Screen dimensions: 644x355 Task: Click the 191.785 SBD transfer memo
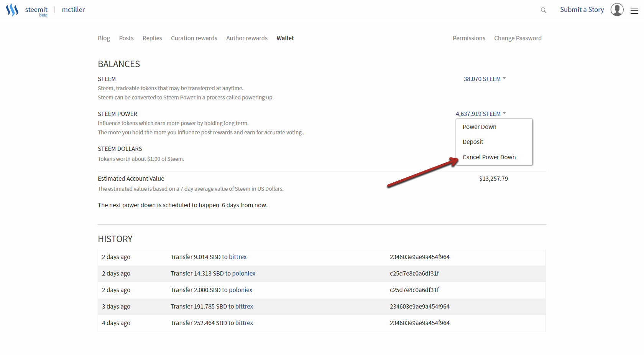point(420,306)
